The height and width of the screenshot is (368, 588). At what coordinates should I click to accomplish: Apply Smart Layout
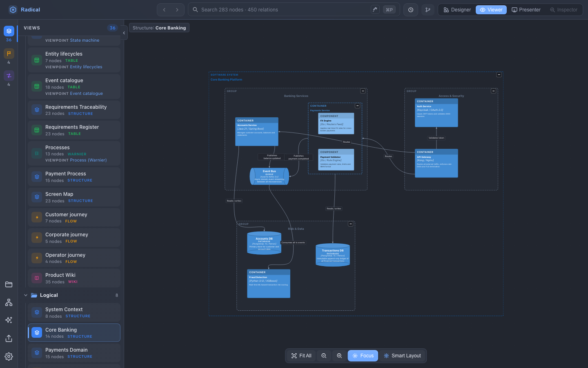[402, 356]
